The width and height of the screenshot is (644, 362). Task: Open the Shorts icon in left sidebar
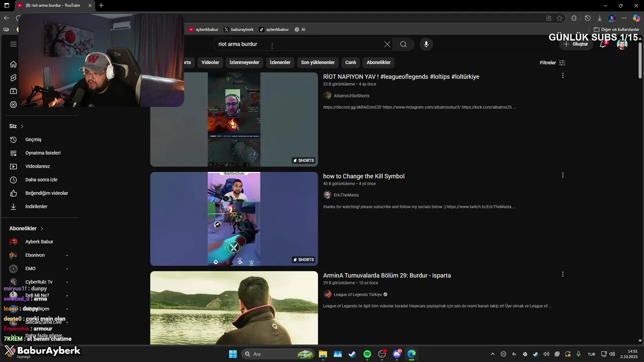[14, 78]
